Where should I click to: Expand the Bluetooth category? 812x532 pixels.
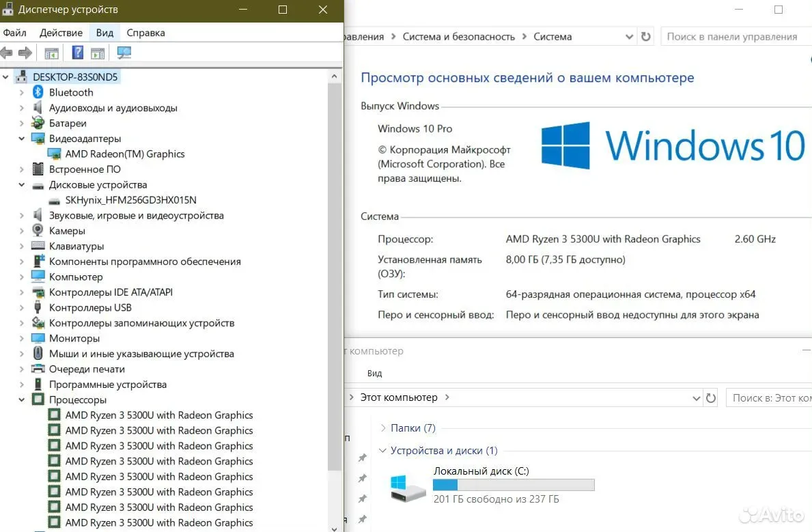click(x=21, y=93)
